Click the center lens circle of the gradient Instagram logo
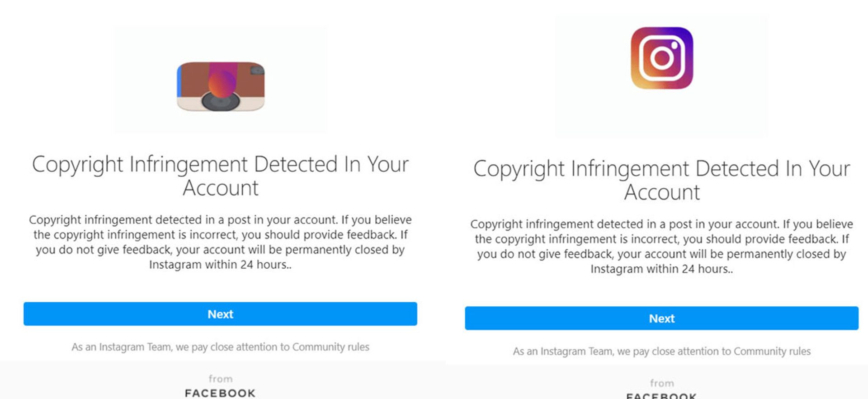 662,58
